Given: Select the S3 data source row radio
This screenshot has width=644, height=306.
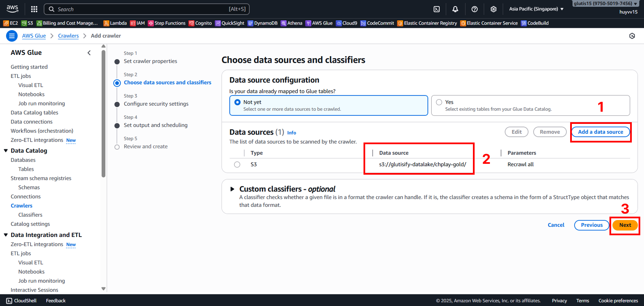Looking at the screenshot, I should click(x=237, y=165).
